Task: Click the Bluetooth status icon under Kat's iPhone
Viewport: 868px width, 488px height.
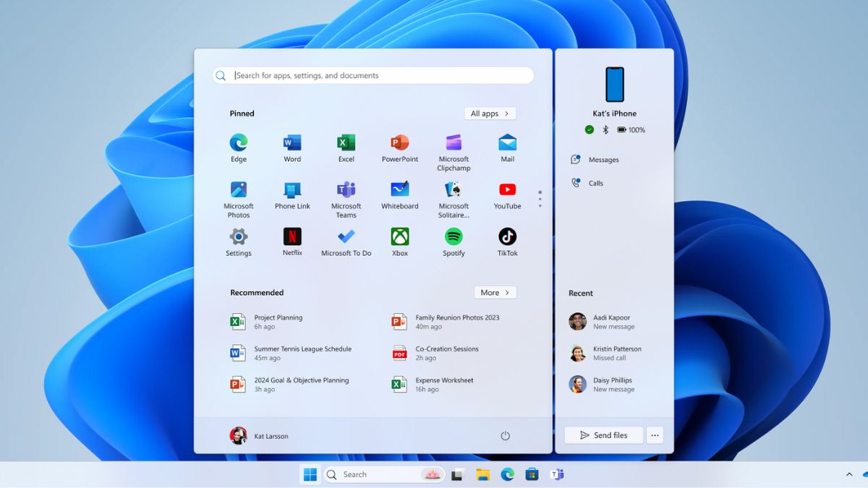Action: pyautogui.click(x=605, y=130)
